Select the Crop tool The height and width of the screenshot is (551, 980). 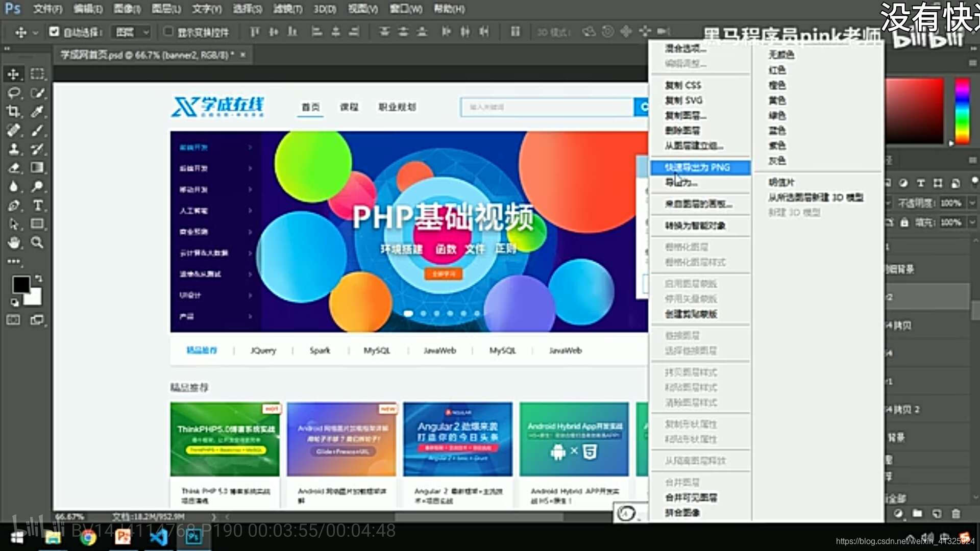pyautogui.click(x=13, y=111)
